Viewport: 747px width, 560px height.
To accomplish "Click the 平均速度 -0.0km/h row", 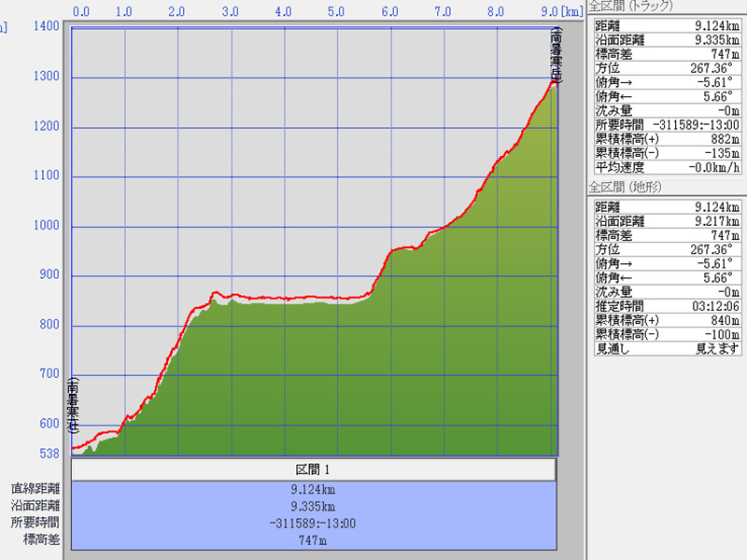I will (x=667, y=167).
